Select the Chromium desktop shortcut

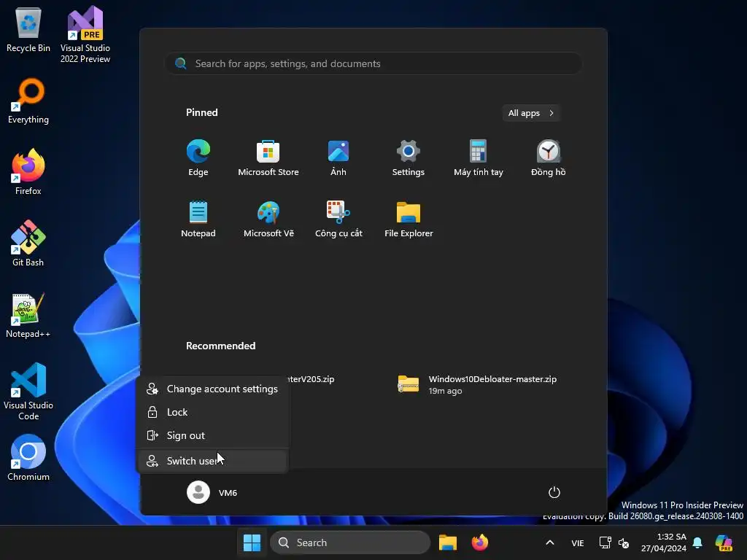28,458
